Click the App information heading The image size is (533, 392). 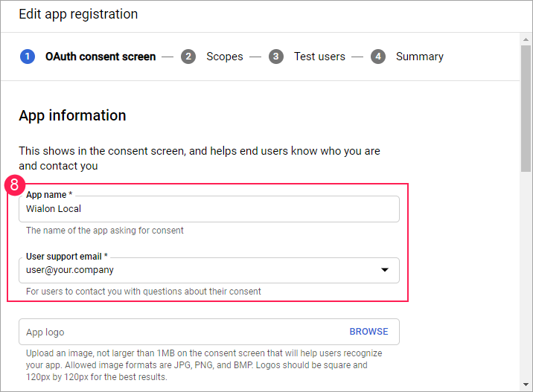[x=72, y=115]
